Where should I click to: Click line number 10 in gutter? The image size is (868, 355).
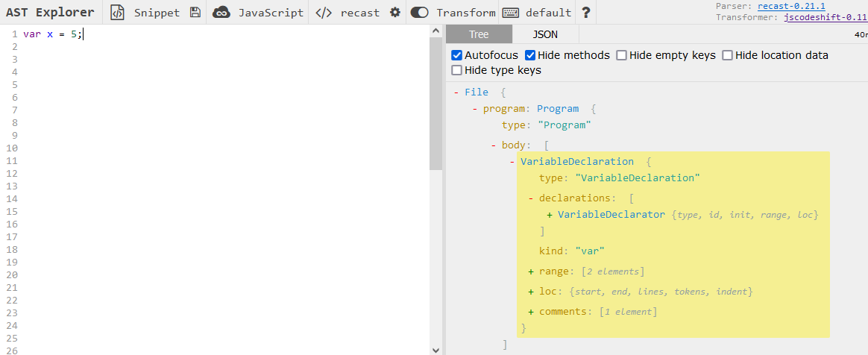coord(13,148)
